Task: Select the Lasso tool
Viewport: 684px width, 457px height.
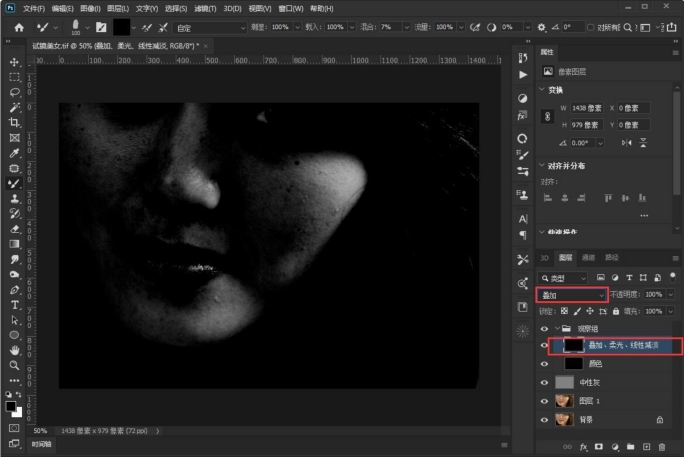Action: click(14, 92)
